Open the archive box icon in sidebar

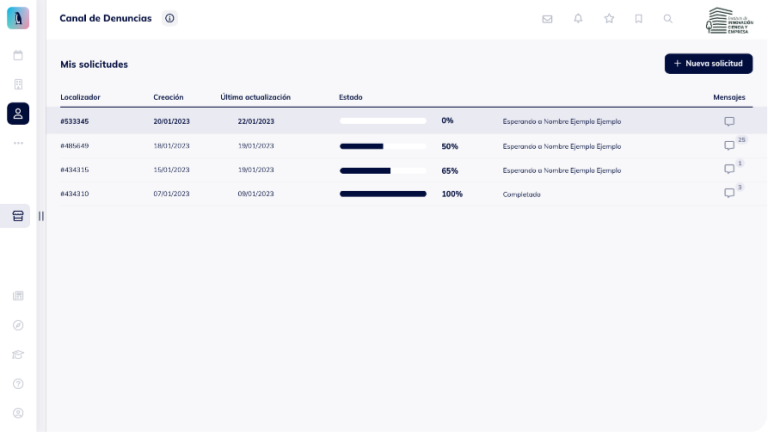tap(18, 216)
